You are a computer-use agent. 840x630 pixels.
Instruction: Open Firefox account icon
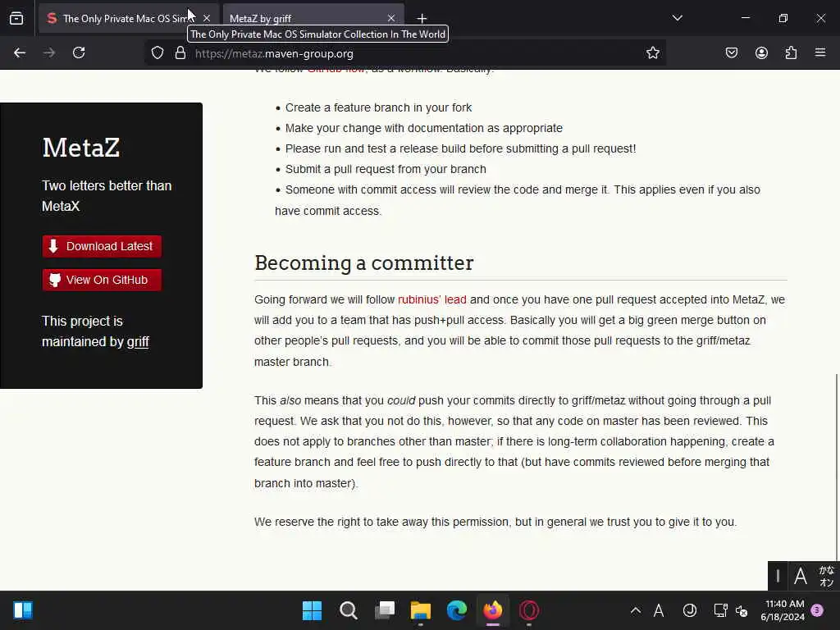click(x=761, y=53)
